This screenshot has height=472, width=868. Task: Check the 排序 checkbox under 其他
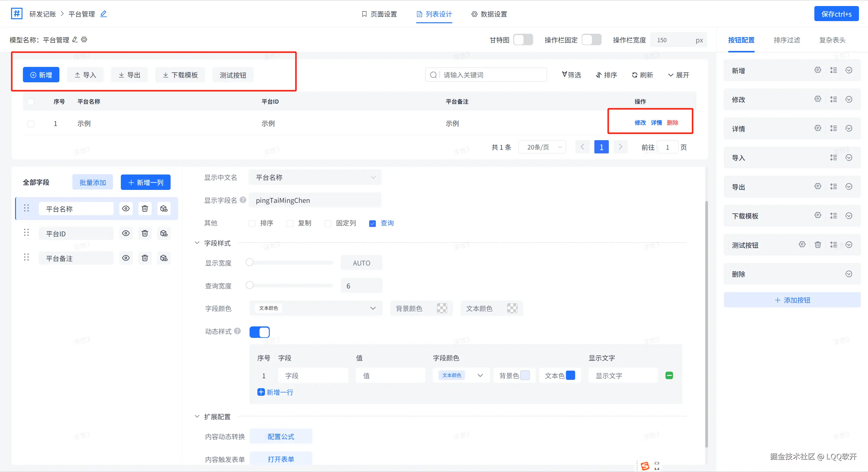coord(252,223)
